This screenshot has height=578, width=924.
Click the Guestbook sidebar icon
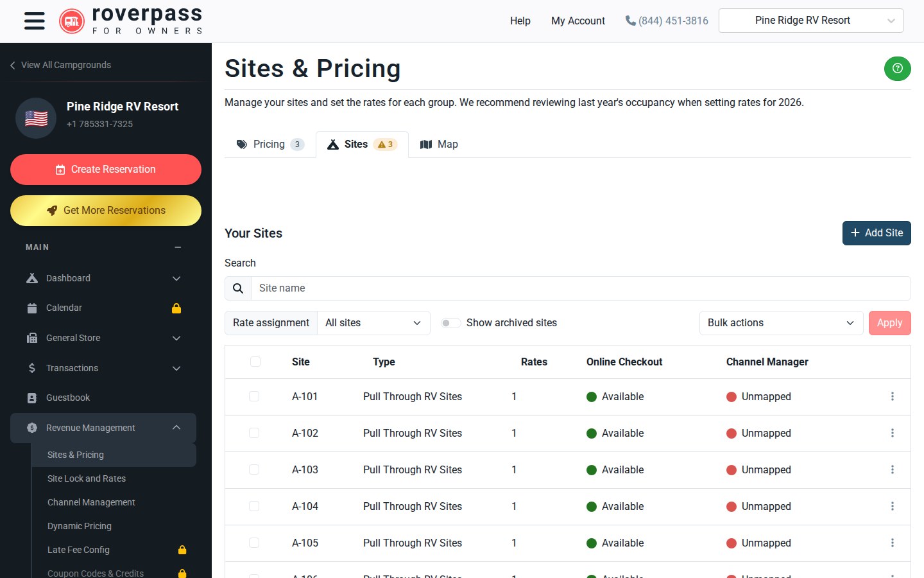pyautogui.click(x=32, y=398)
